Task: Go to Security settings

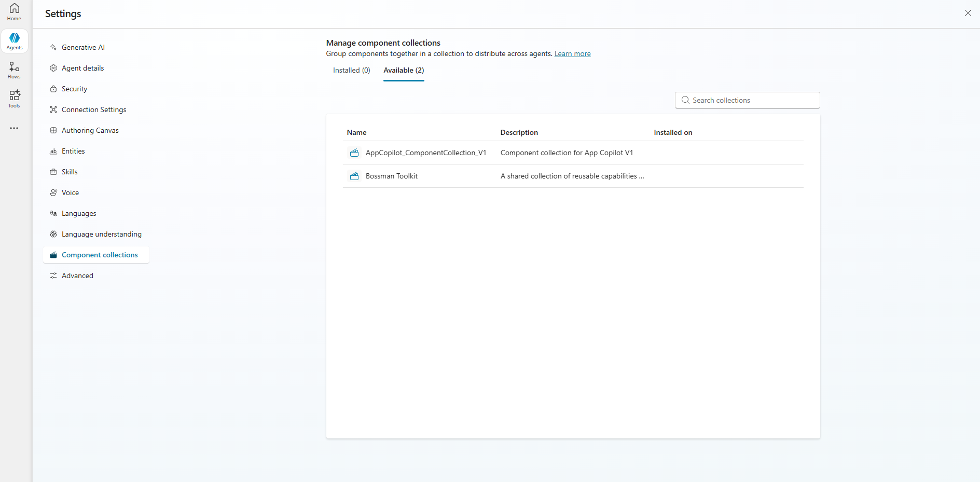Action: coord(74,89)
